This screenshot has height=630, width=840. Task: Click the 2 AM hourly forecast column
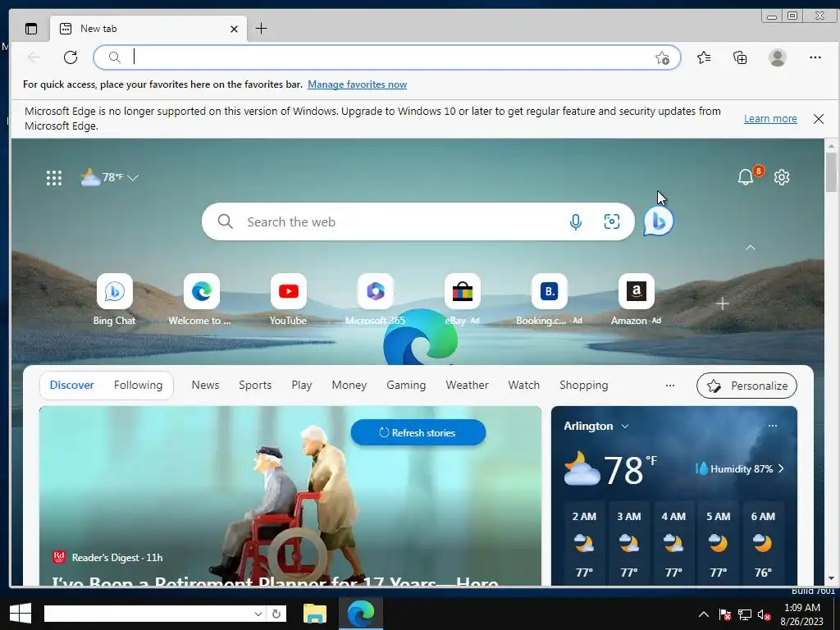pos(584,543)
